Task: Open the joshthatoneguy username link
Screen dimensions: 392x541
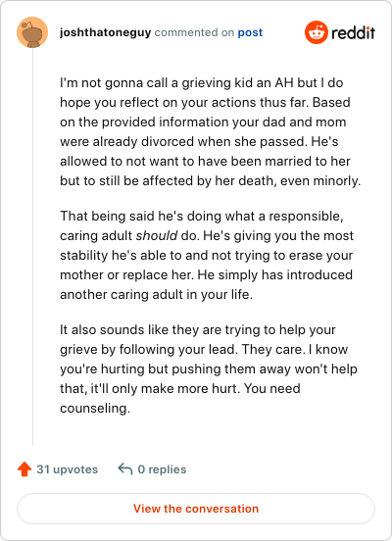Action: point(105,32)
